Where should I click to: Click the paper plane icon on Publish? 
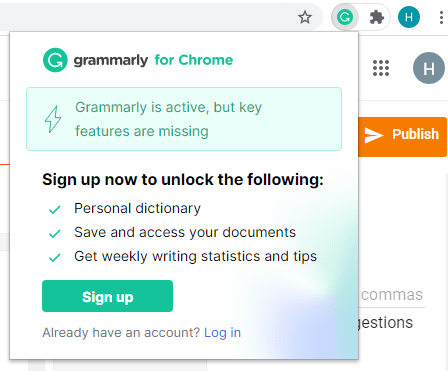pyautogui.click(x=373, y=135)
